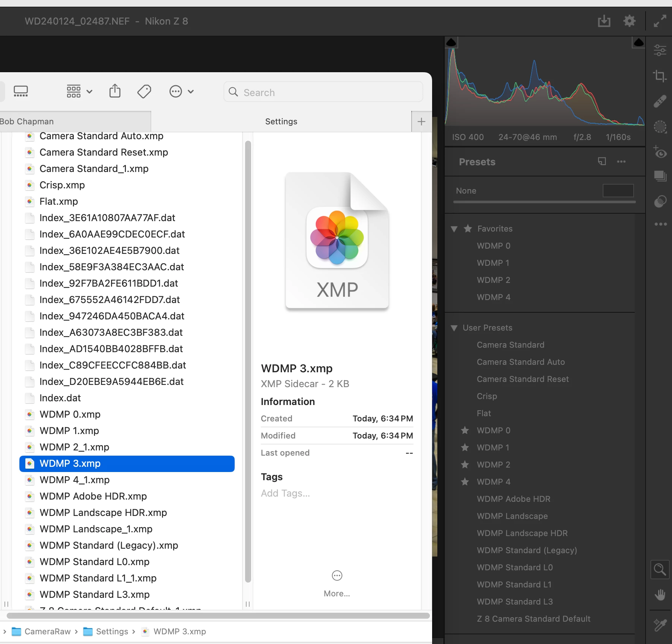Apply the Camera Standard Auto preset
Image resolution: width=672 pixels, height=644 pixels.
pos(521,362)
